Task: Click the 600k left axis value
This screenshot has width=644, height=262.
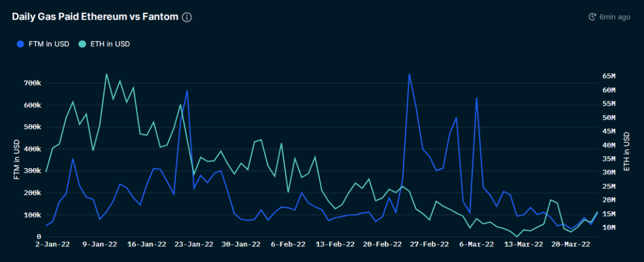Action: [x=33, y=105]
